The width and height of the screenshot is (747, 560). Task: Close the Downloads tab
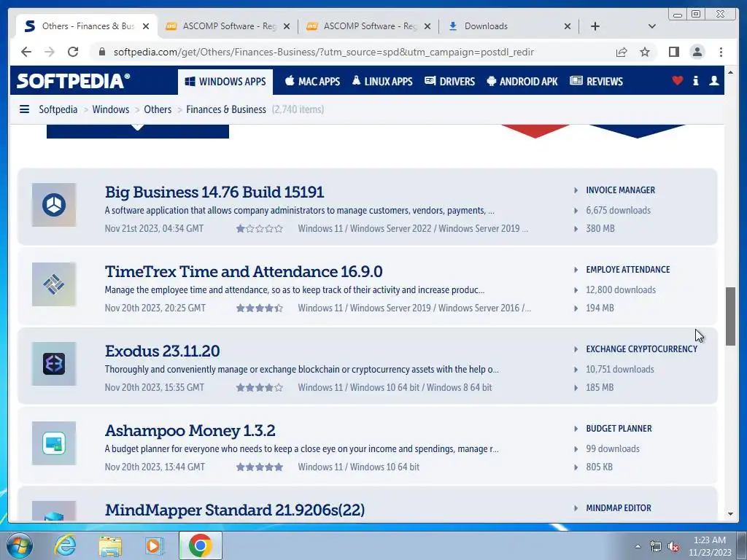click(x=567, y=26)
